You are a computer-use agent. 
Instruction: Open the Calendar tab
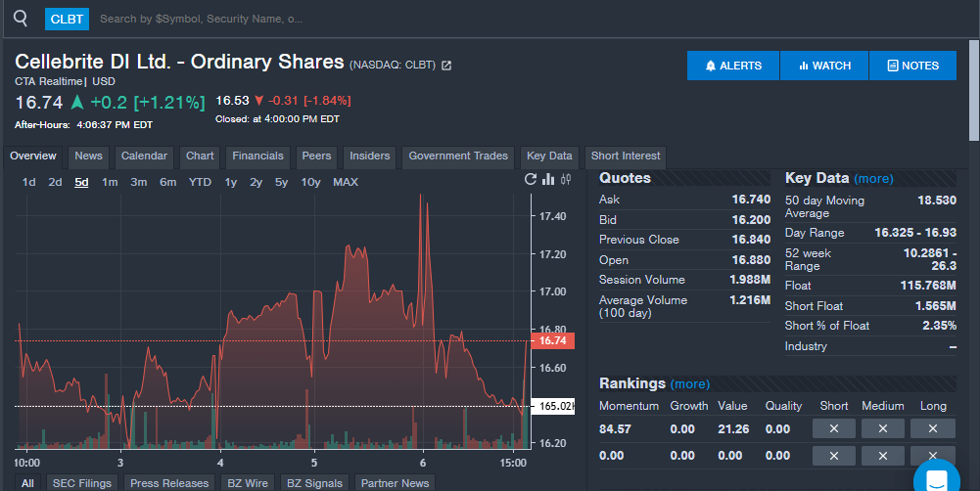pos(144,156)
